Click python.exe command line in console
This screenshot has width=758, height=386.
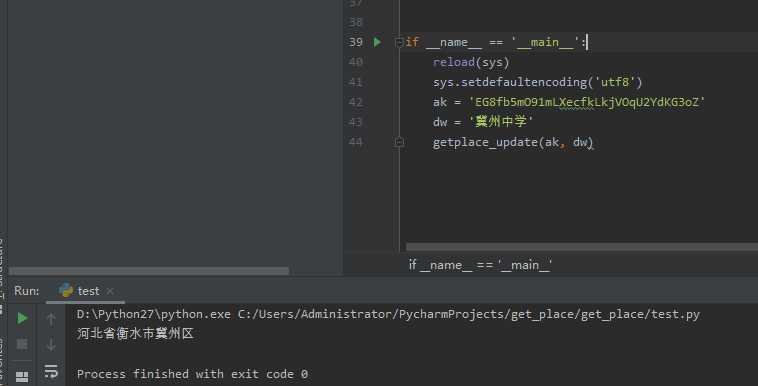pyautogui.click(x=388, y=314)
